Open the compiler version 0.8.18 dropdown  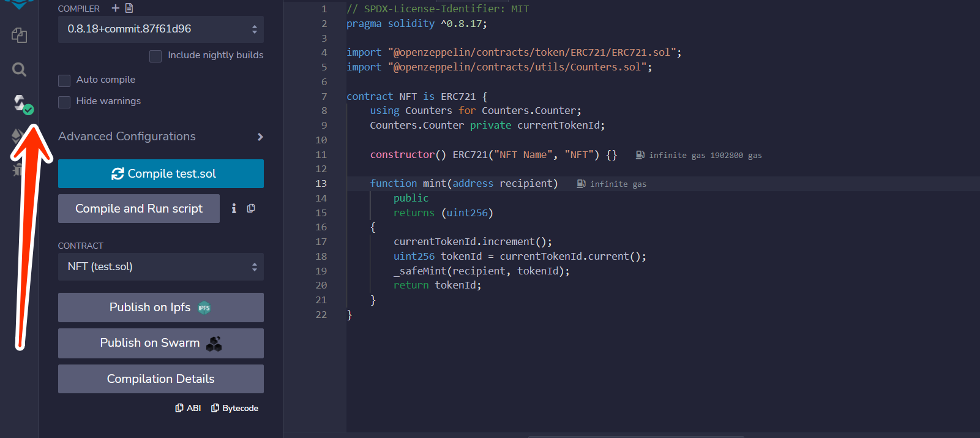point(161,29)
